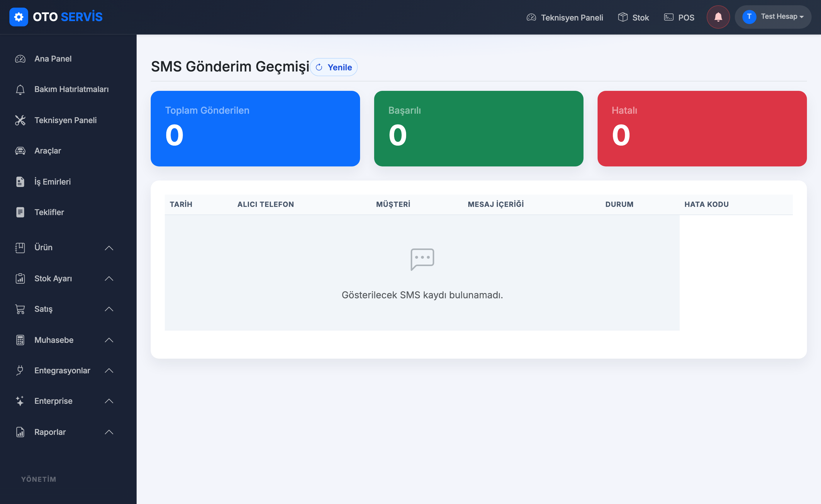Open the Test Hesap account dropdown
821x504 pixels.
click(x=773, y=17)
